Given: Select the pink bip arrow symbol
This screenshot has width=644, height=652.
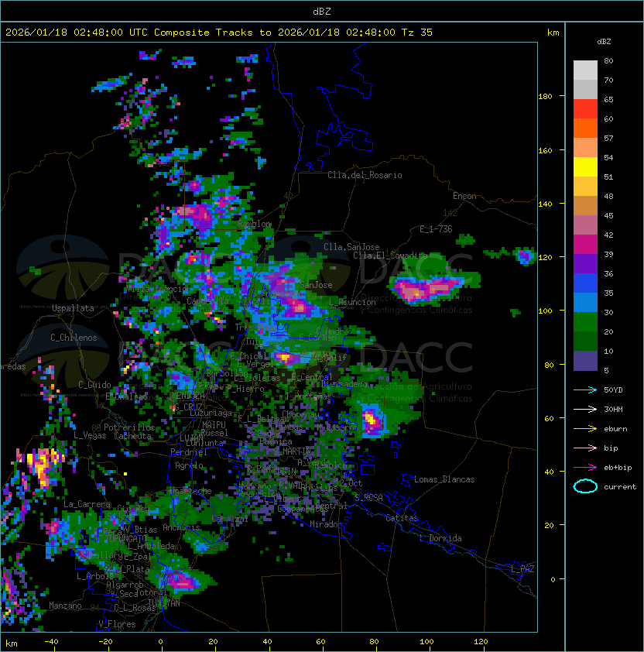Looking at the screenshot, I should [585, 448].
